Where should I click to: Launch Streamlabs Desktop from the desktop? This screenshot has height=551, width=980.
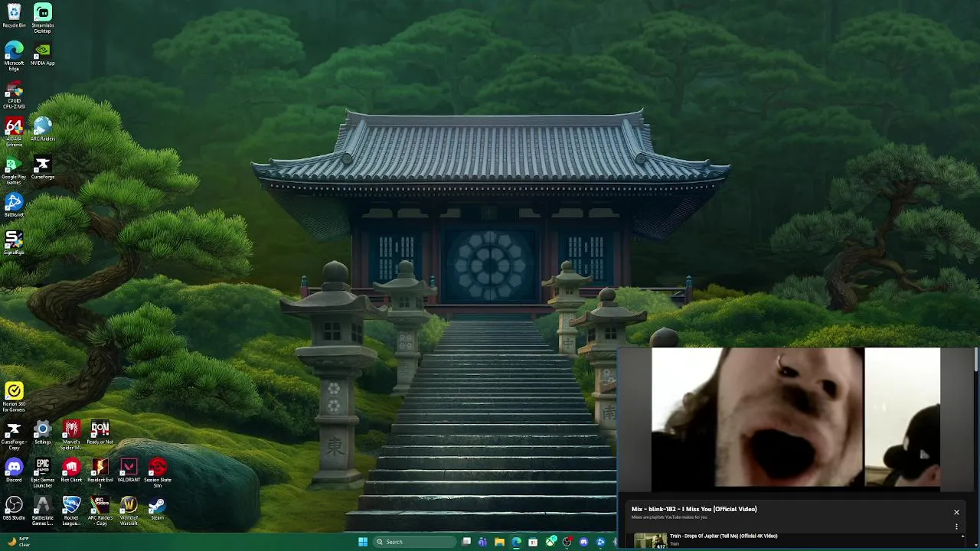pos(42,18)
